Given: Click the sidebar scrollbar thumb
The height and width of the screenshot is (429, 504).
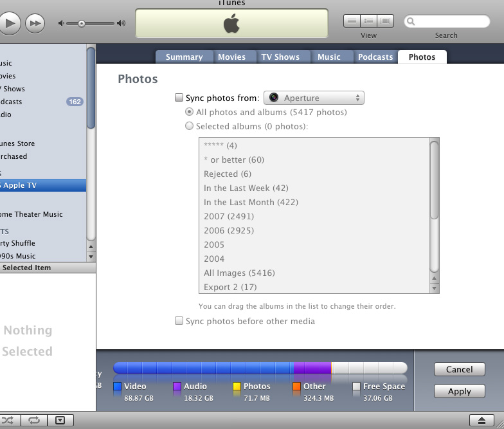Looking at the screenshot, I should point(91,87).
